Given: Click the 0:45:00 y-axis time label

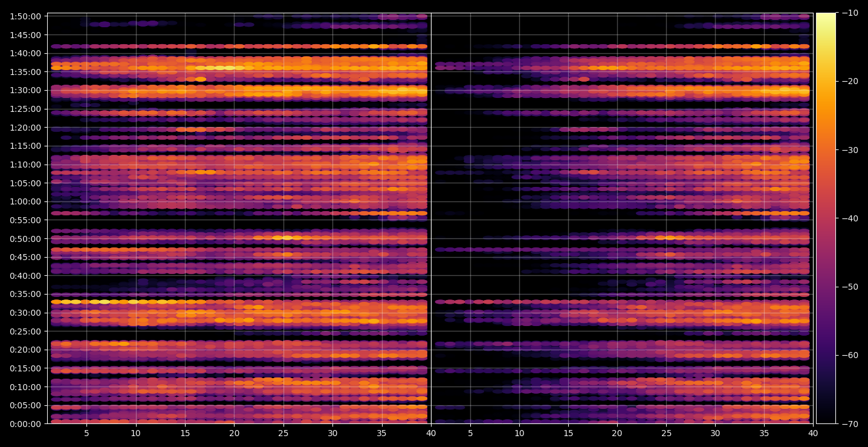Looking at the screenshot, I should coord(25,257).
